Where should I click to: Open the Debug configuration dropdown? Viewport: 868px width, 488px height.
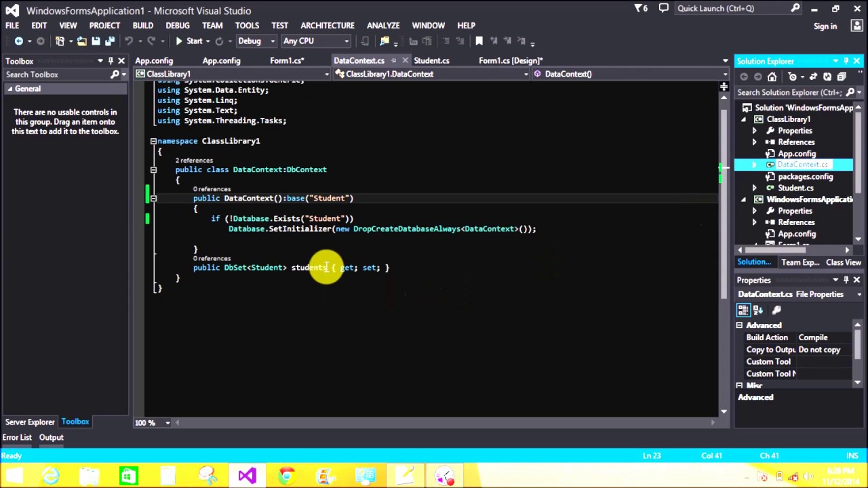click(273, 41)
